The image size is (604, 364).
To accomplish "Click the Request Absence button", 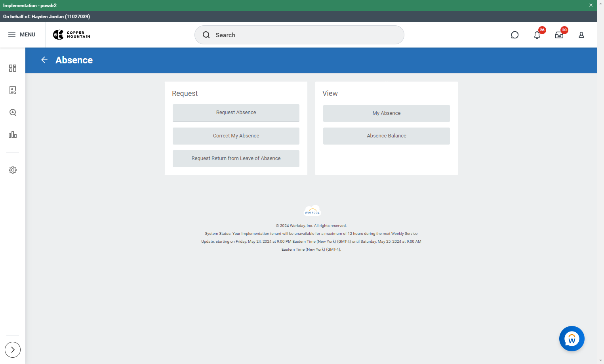I will coord(236,113).
